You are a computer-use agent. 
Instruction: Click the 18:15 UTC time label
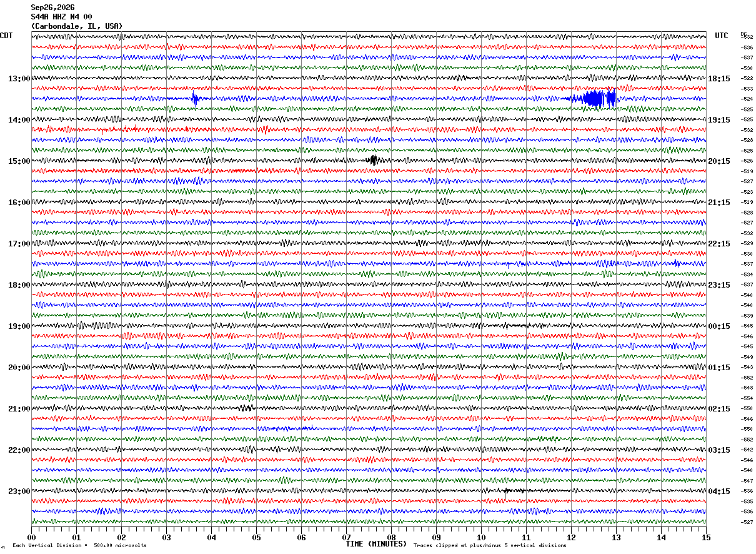[719, 78]
